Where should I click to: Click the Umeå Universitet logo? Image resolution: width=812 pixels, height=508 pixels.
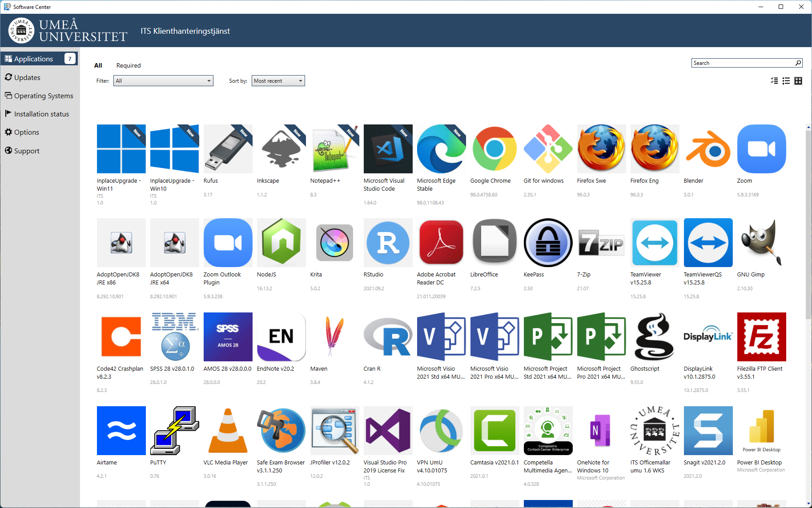click(x=68, y=31)
